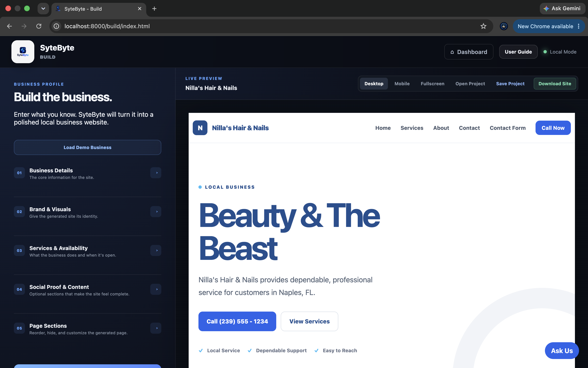
Task: Open the tab search dropdown arrow
Action: pyautogui.click(x=43, y=9)
